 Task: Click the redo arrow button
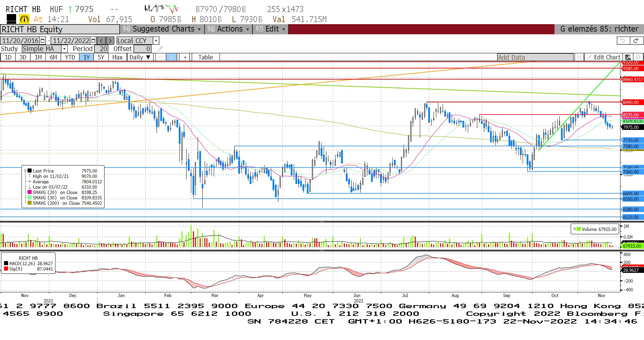(x=636, y=41)
